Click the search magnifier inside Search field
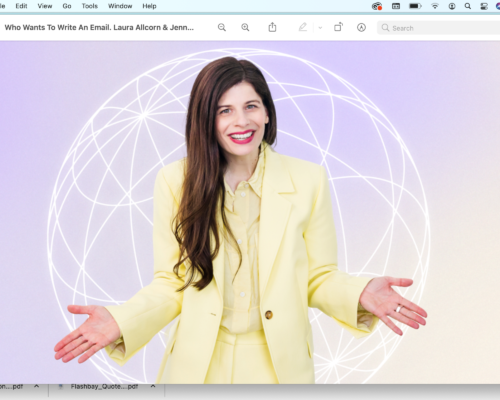The height and width of the screenshot is (400, 500). [x=385, y=28]
